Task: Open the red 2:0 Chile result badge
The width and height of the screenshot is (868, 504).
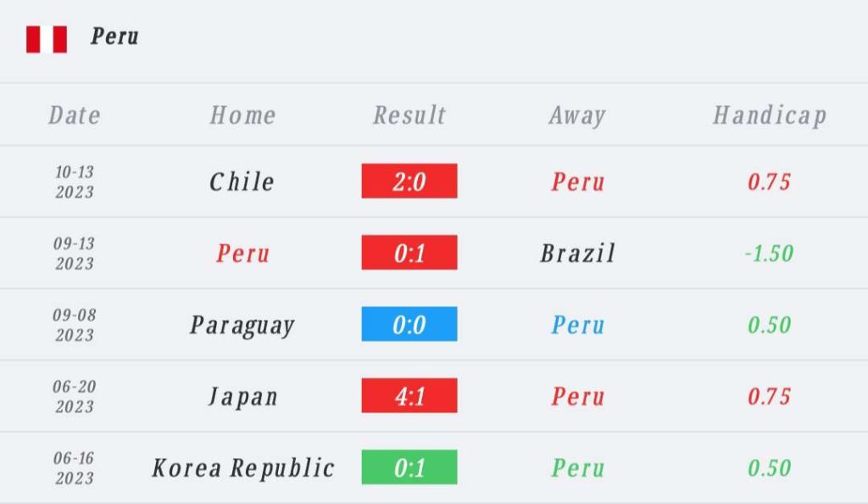Action: 409,181
